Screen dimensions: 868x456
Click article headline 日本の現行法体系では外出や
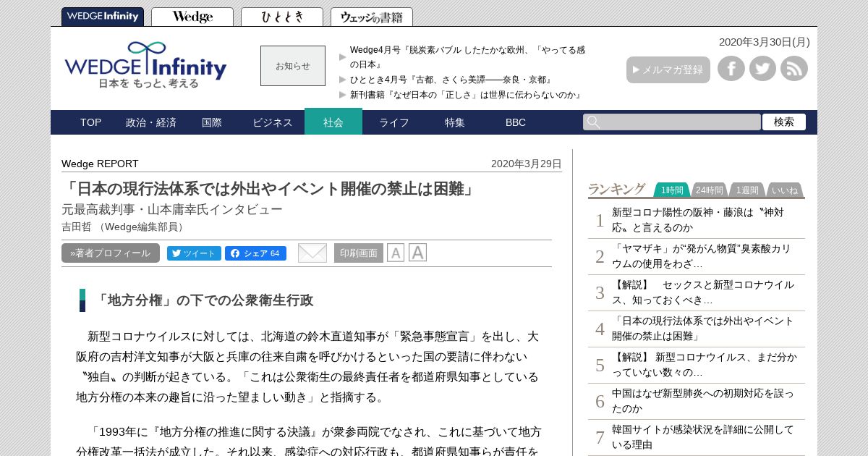coord(270,189)
